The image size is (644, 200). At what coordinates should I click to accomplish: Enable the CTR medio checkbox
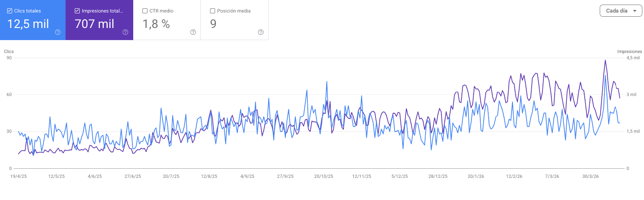click(145, 11)
